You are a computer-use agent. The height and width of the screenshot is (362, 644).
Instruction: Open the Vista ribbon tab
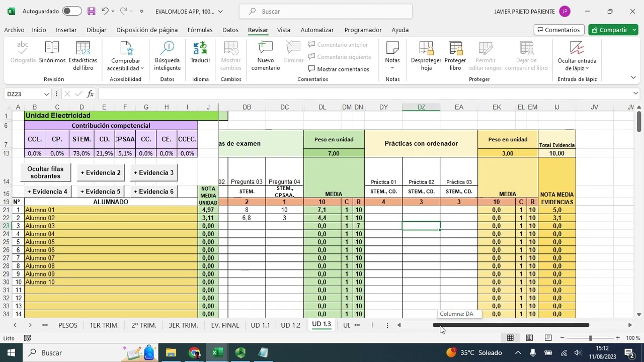point(284,30)
